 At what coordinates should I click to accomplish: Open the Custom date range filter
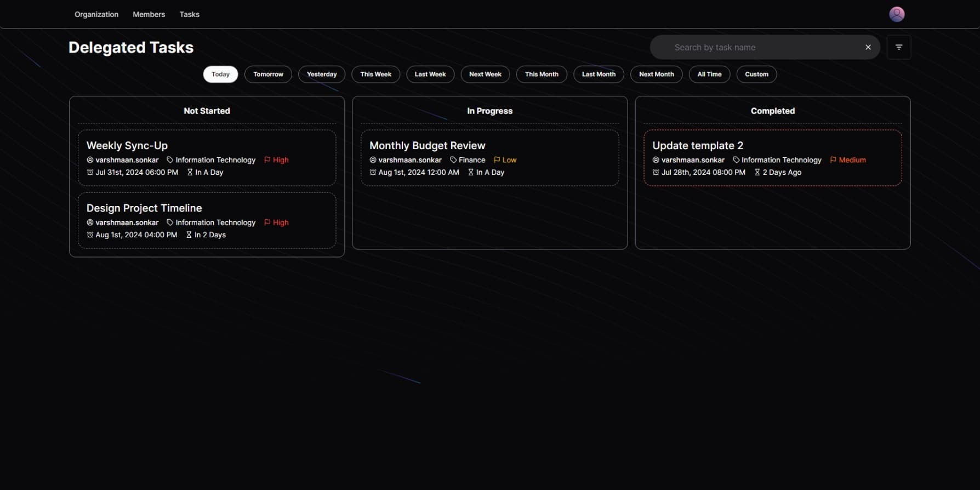point(756,74)
